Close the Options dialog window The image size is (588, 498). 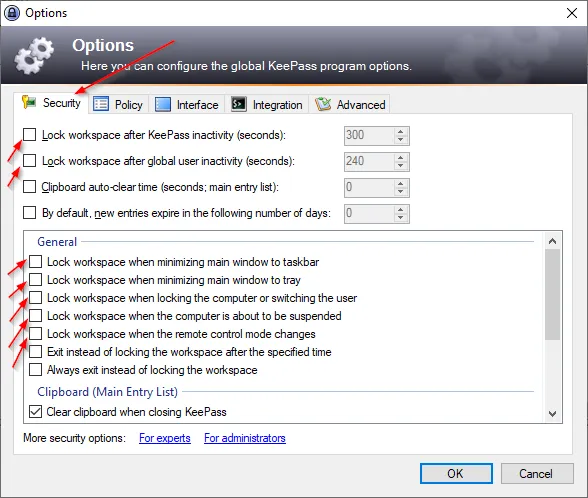[572, 13]
